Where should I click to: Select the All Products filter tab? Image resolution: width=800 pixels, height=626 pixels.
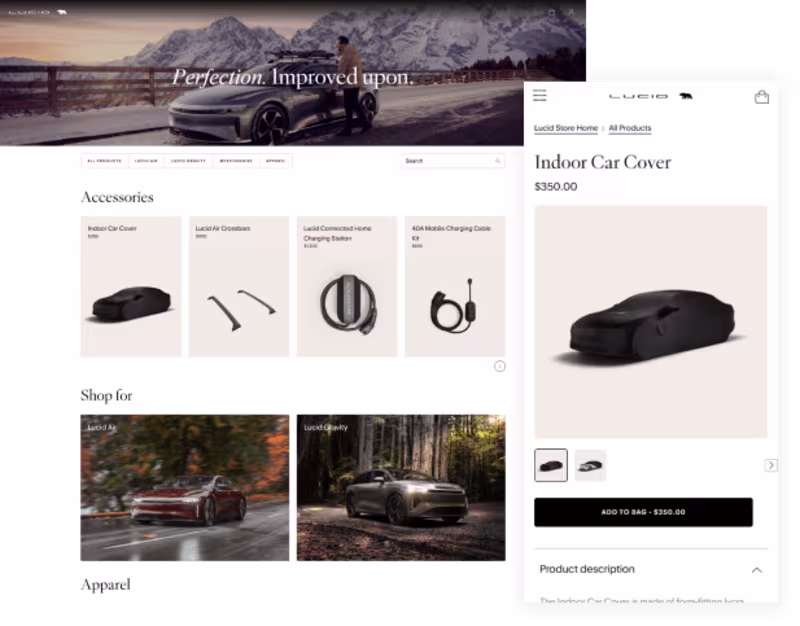coord(105,161)
